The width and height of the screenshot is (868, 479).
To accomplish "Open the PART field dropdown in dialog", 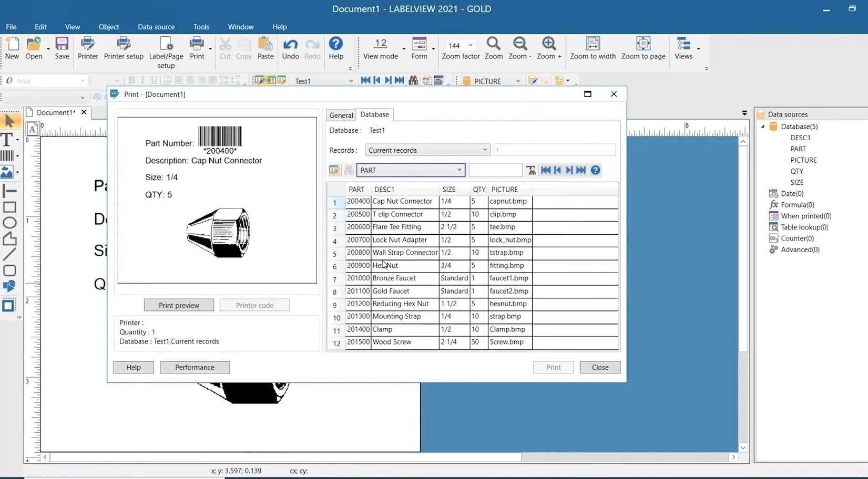I will (411, 170).
